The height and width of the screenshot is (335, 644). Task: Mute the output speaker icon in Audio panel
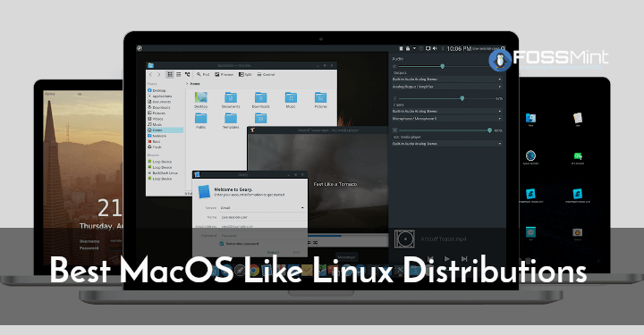(x=394, y=66)
